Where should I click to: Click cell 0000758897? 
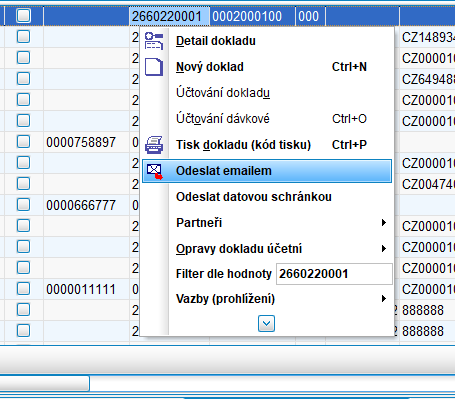[x=86, y=142]
